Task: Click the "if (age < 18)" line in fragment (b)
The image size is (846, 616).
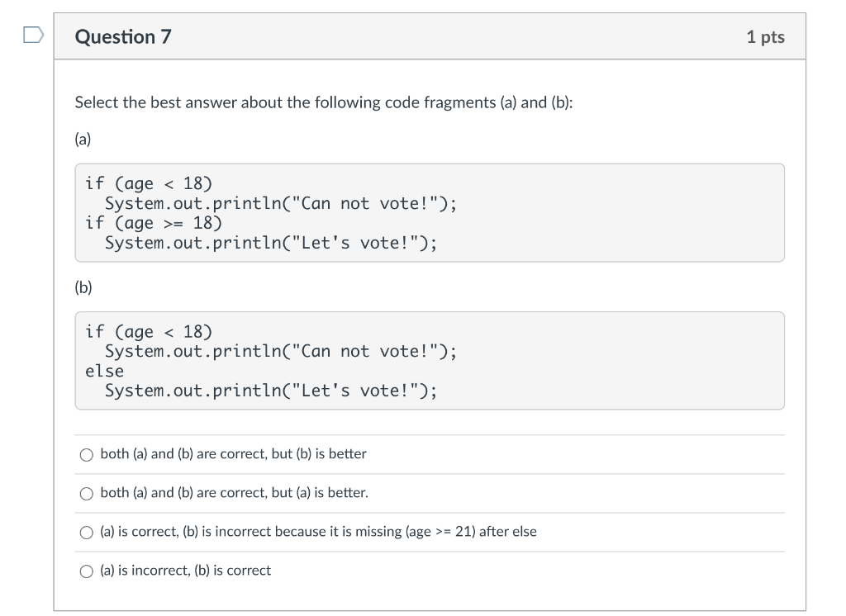Action: (x=149, y=331)
